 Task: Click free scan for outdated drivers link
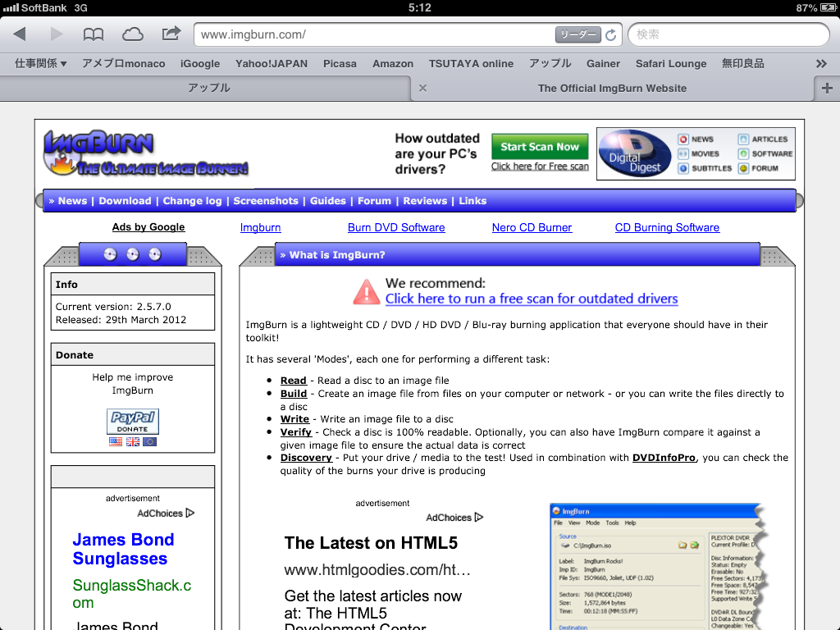tap(532, 299)
